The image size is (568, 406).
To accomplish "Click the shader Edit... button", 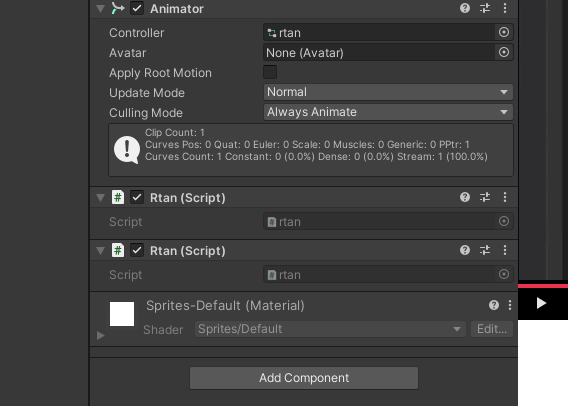I will pos(492,329).
